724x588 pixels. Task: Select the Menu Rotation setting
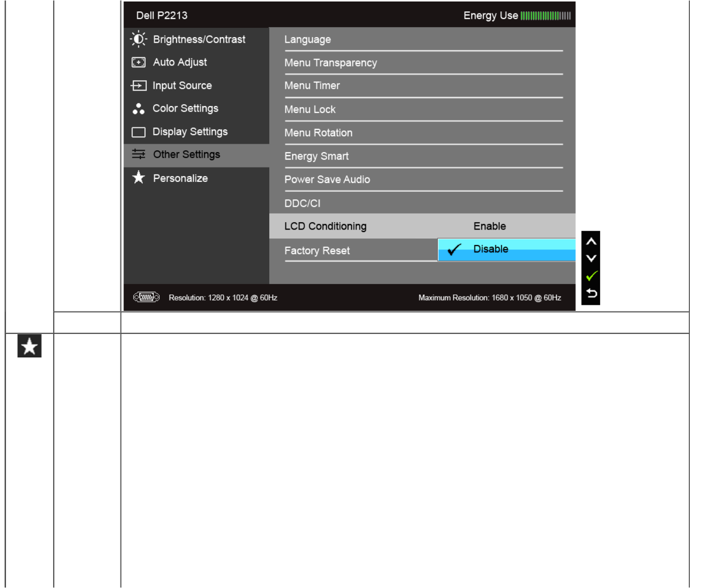pyautogui.click(x=423, y=133)
